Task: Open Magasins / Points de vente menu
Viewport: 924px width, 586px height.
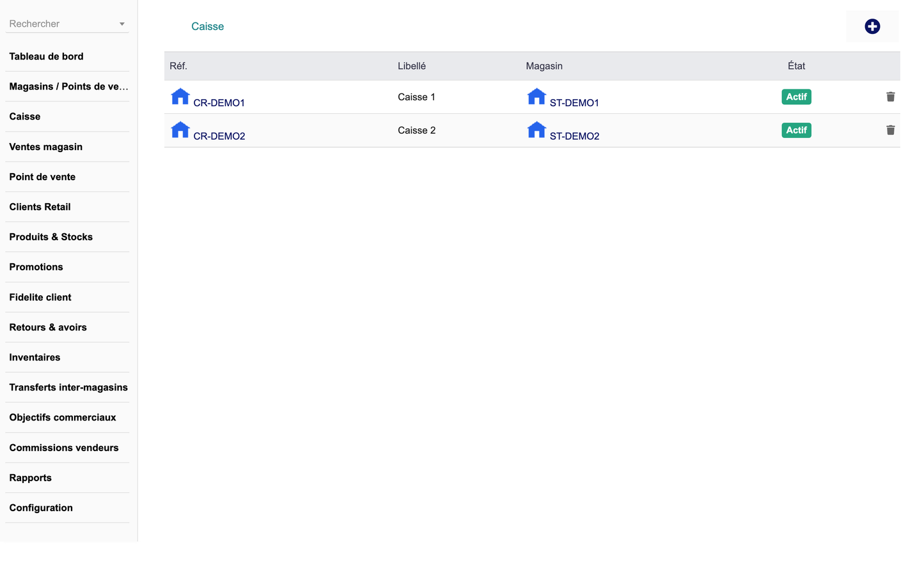Action: 68,86
